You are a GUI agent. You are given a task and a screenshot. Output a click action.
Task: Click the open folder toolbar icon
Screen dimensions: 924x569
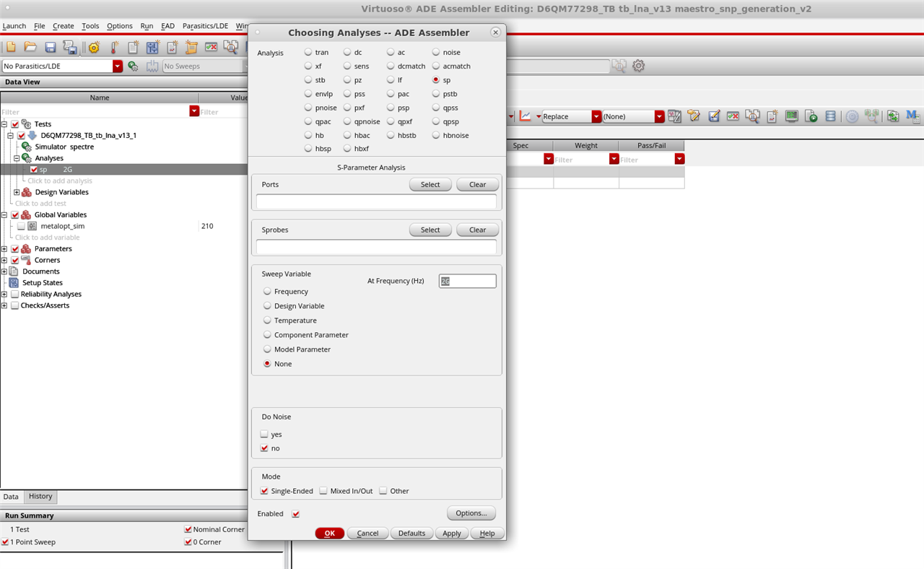pos(30,47)
